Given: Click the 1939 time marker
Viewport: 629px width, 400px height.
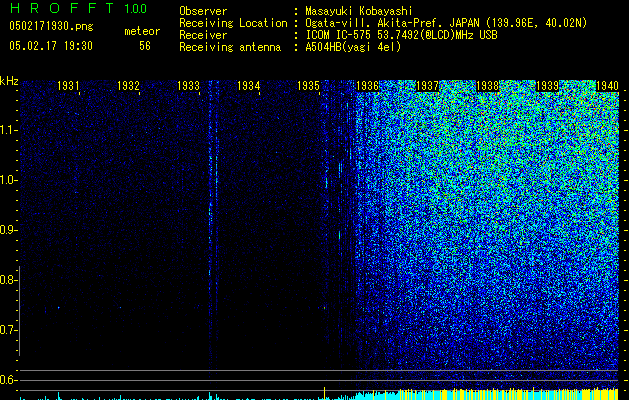Looking at the screenshot, I should click(548, 85).
